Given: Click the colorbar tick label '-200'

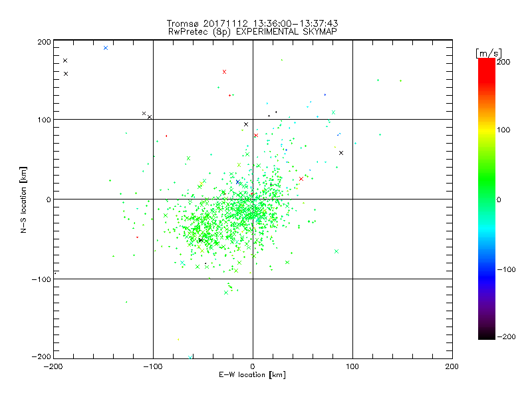Looking at the screenshot, I should (x=506, y=336).
